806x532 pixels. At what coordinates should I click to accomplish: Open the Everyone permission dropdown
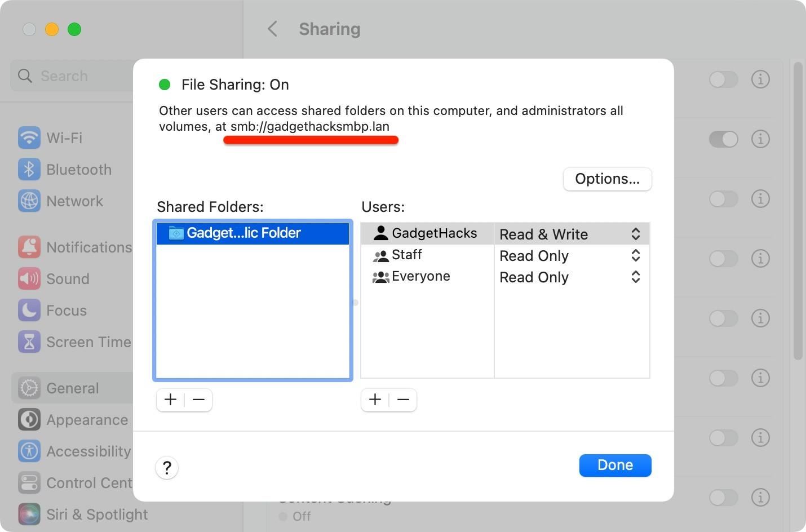tap(635, 277)
